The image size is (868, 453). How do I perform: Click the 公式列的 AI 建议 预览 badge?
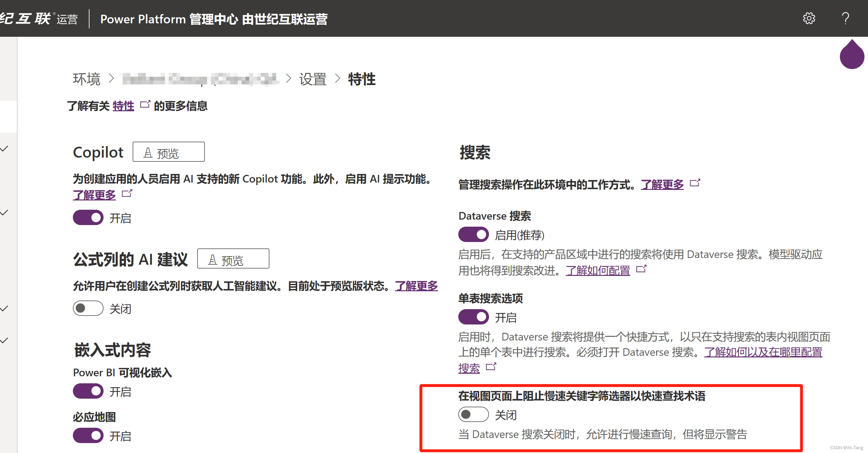coord(233,259)
